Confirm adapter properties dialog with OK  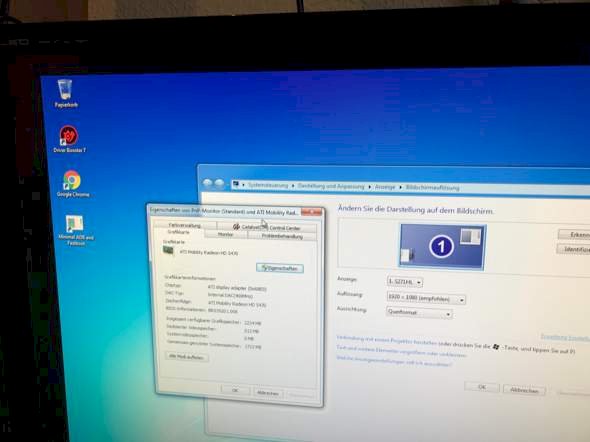click(235, 390)
